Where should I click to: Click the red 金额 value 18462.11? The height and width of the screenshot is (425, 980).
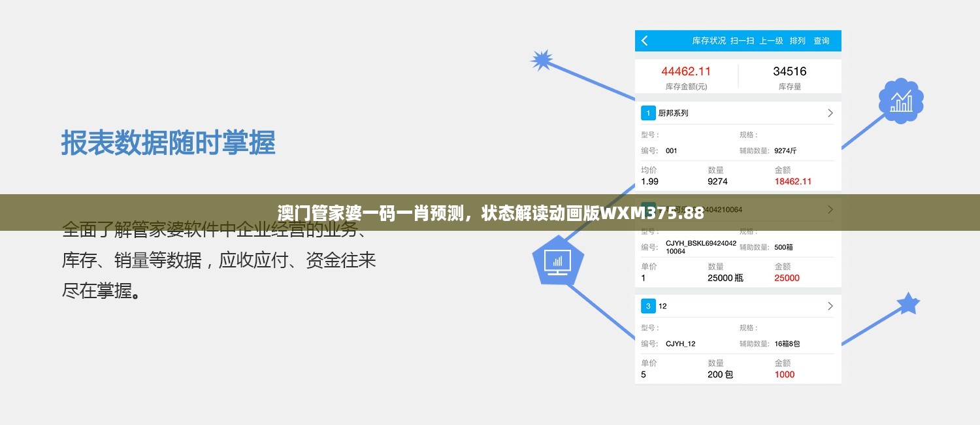(793, 182)
